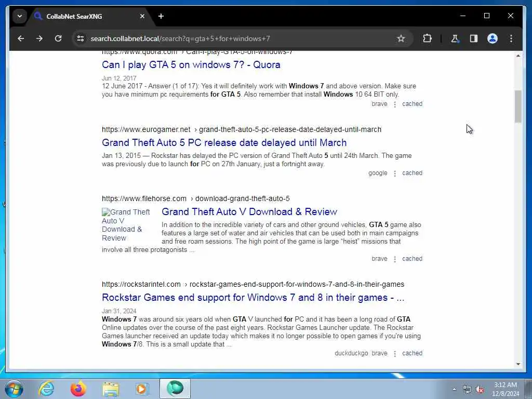
Task: Open the Chrome profile avatar
Action: tap(493, 38)
